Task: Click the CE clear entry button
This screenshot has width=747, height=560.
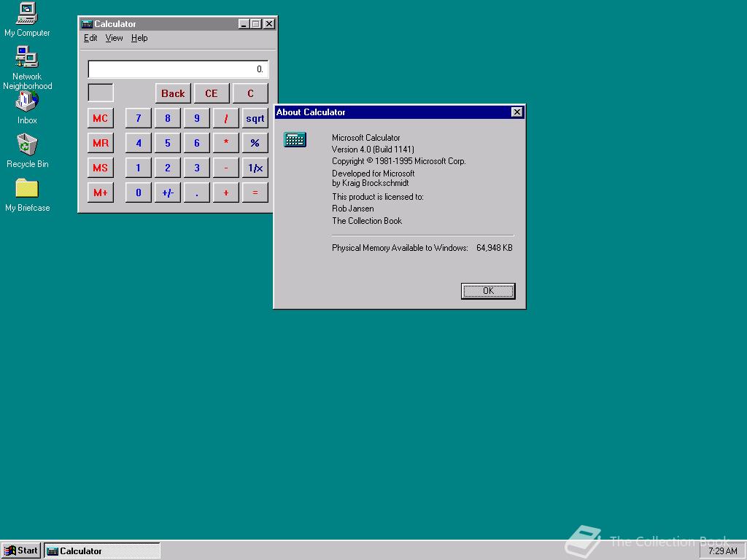Action: (212, 93)
